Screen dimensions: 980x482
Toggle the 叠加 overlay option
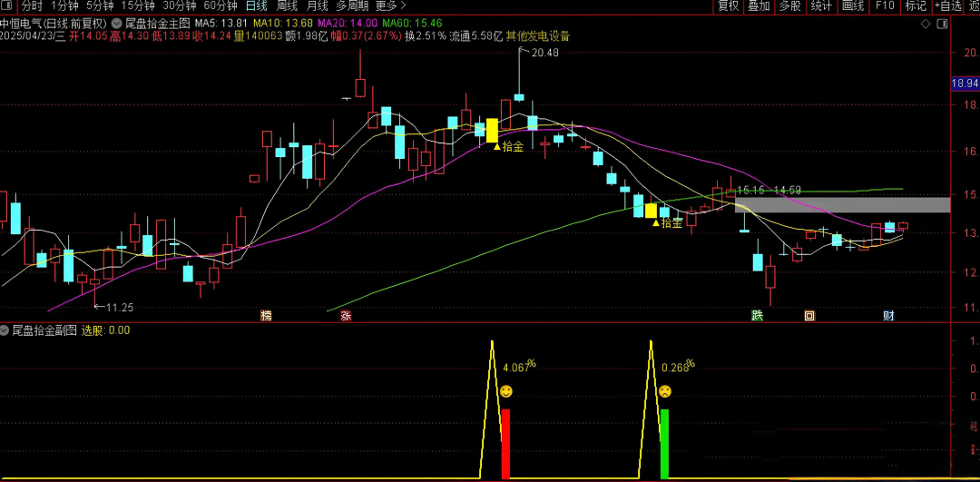(x=759, y=6)
